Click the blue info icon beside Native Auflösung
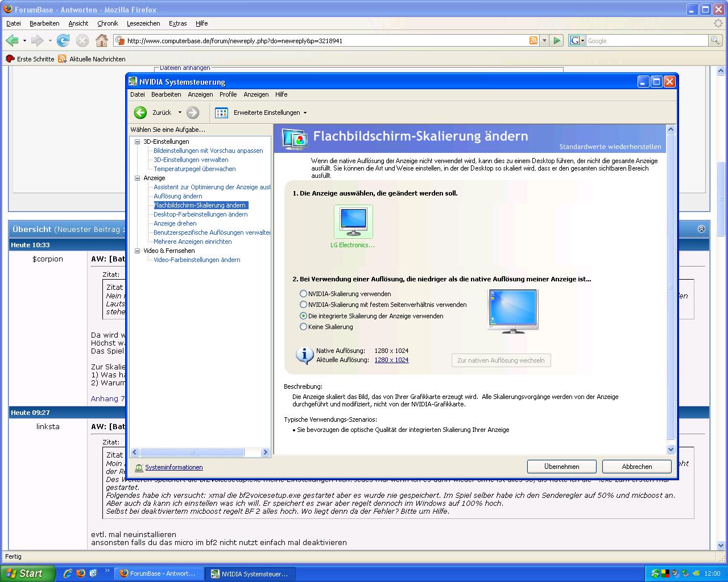This screenshot has height=582, width=728. pos(305,356)
